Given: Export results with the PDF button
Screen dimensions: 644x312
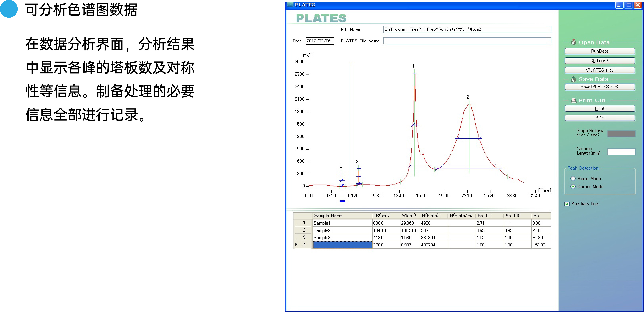Looking at the screenshot, I should (x=600, y=118).
